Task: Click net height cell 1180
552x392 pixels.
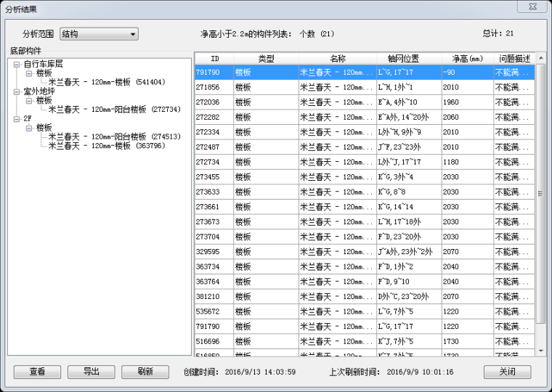Action: coord(468,162)
